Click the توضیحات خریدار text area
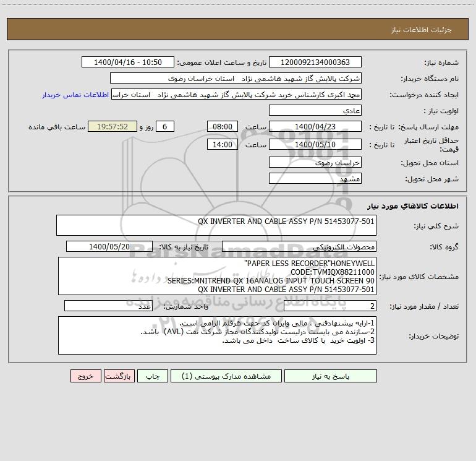Image resolution: width=476 pixels, height=461 pixels. [x=217, y=335]
